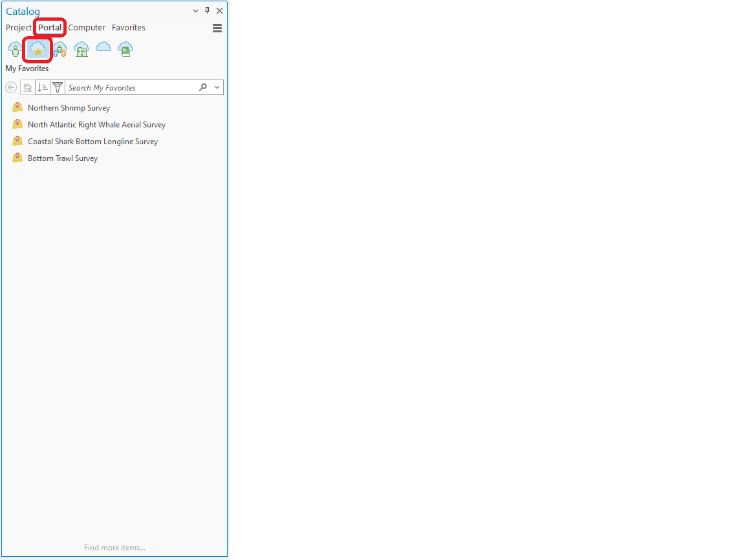Click the Catalog pane title
This screenshot has height=560, width=745.
(x=23, y=12)
